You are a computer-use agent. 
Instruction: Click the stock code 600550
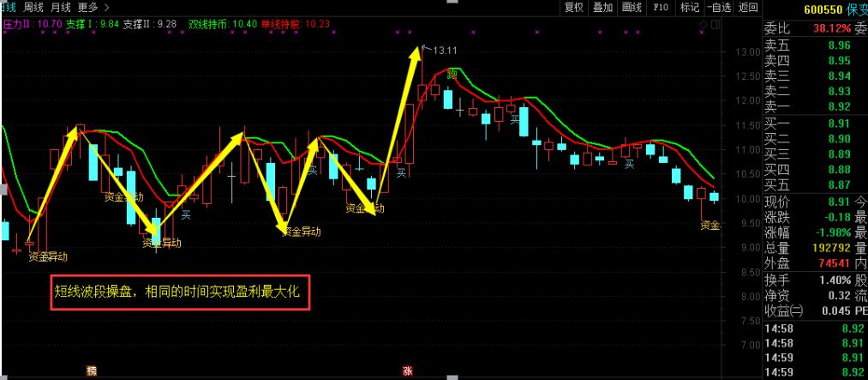click(x=823, y=10)
